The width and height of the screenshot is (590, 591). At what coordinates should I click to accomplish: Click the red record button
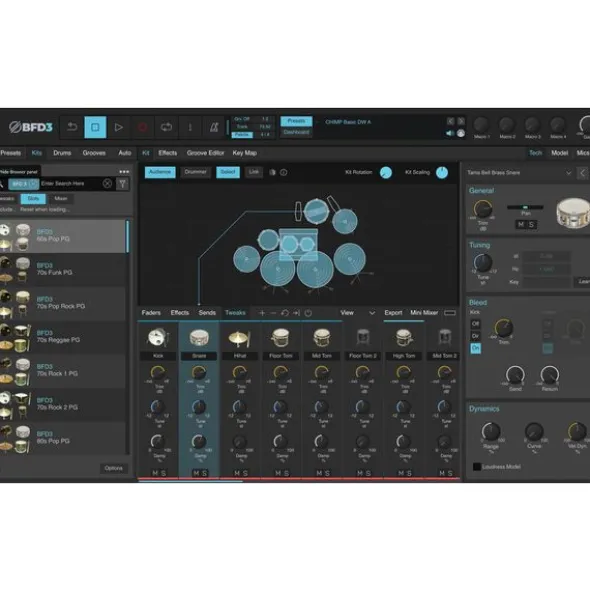point(142,127)
